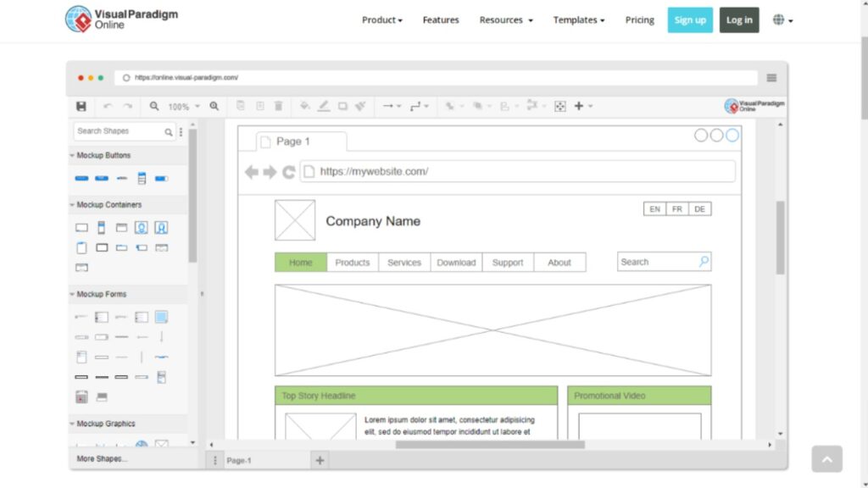Click the undo arrow in the toolbar
This screenshot has height=488, width=868.
point(108,107)
